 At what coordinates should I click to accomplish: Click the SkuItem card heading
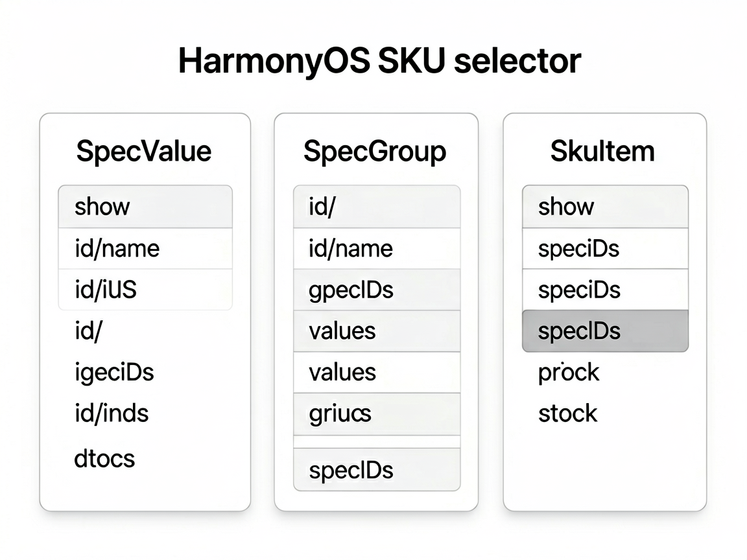click(x=602, y=151)
